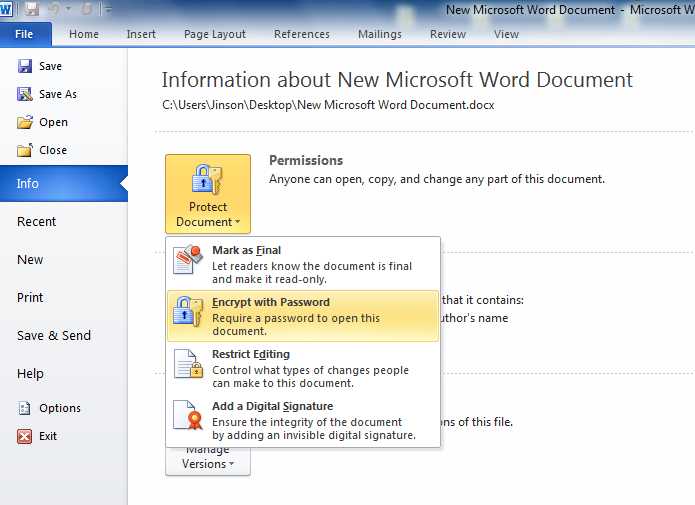Screen dimensions: 695x505
Task: Click the Options label
Action: pos(60,408)
